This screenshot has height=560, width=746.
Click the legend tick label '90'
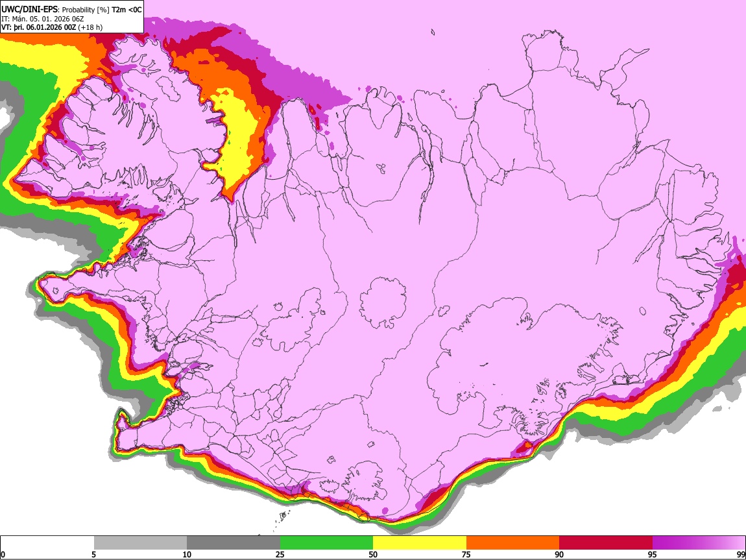click(x=559, y=554)
